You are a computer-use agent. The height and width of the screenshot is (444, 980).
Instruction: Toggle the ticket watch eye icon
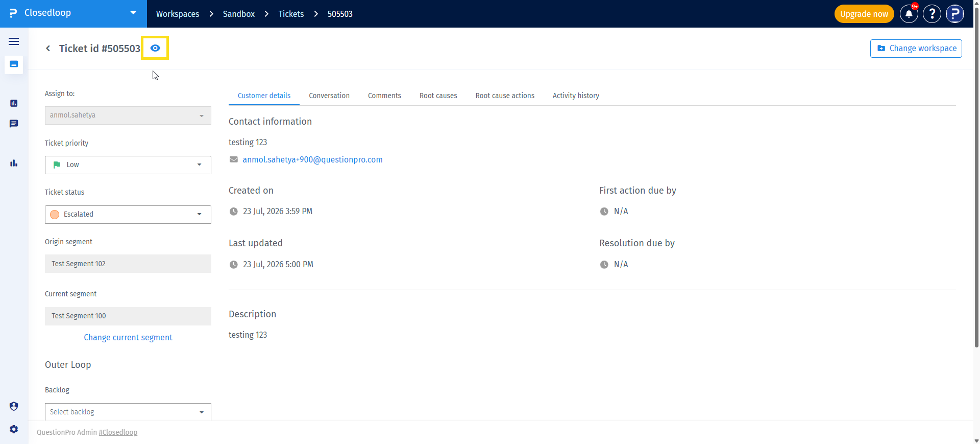click(155, 48)
